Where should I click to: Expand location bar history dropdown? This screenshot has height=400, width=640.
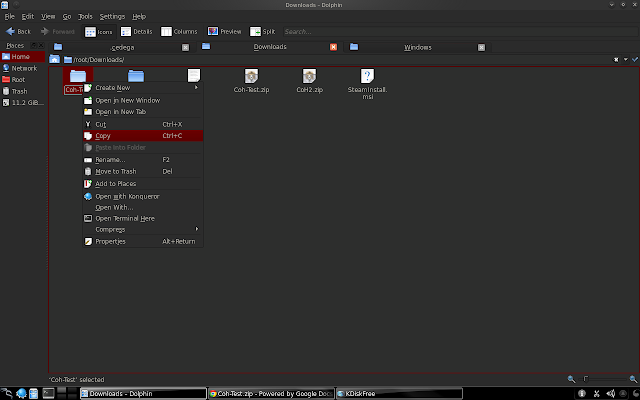[x=626, y=60]
